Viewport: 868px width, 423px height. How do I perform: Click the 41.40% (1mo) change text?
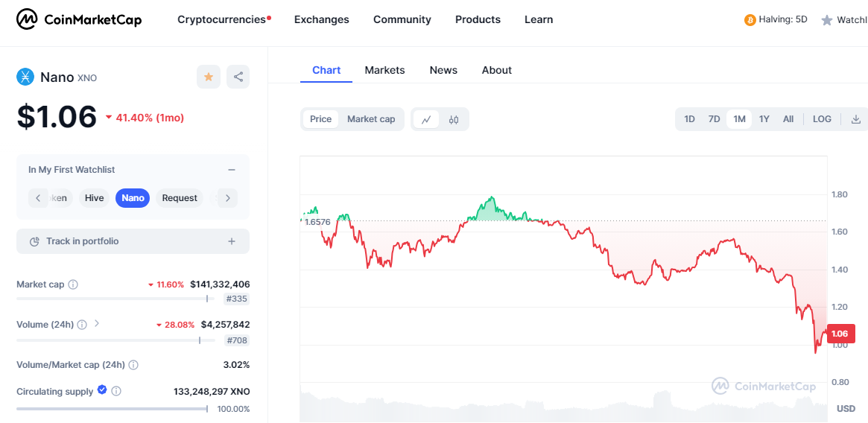[x=150, y=118]
